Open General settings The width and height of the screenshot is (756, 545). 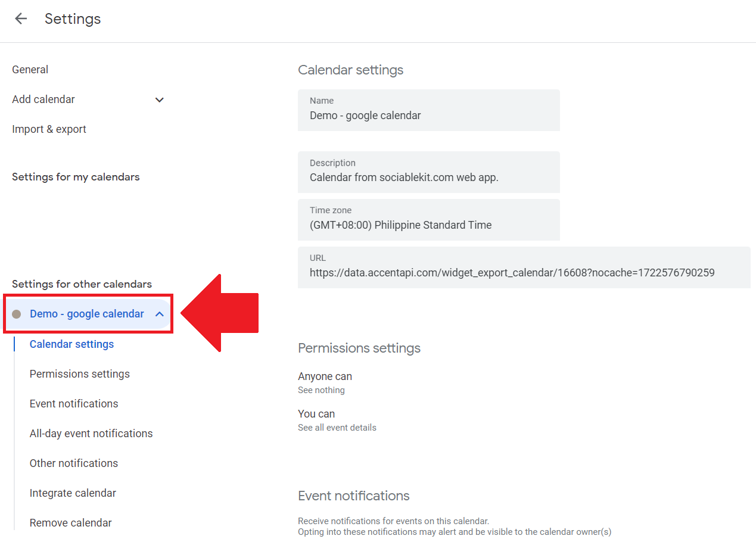[x=30, y=70]
